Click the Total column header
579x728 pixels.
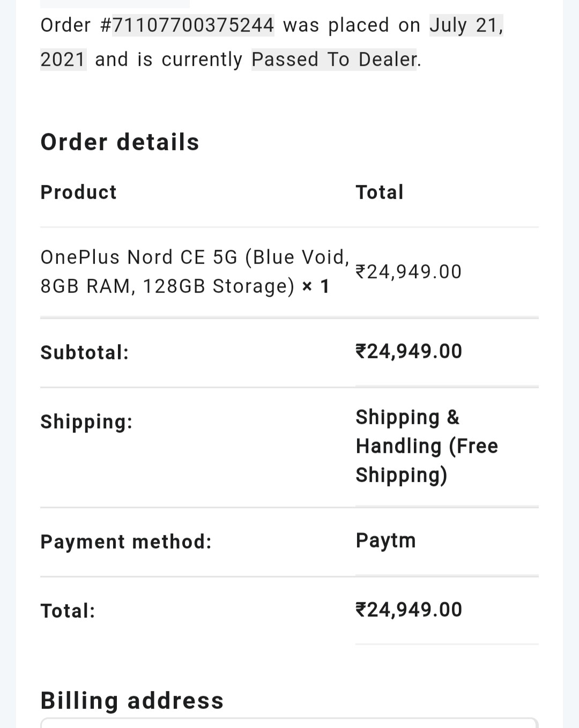coord(379,192)
